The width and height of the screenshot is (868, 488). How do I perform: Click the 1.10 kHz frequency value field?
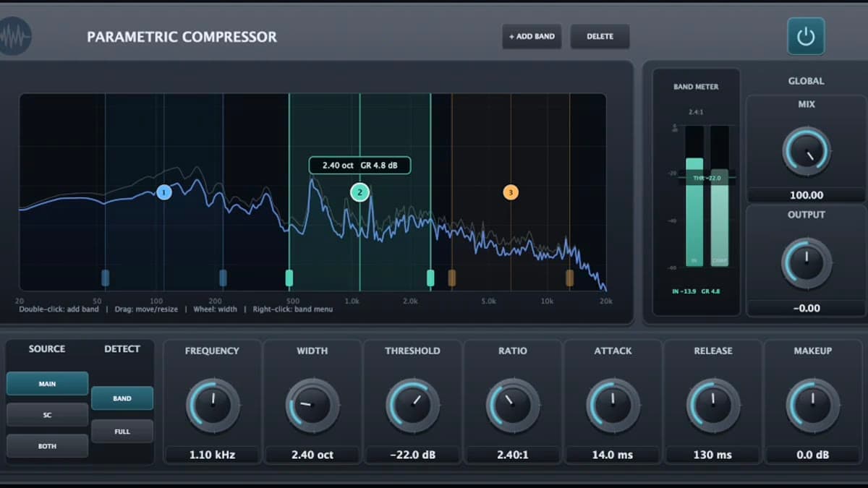pyautogui.click(x=212, y=455)
